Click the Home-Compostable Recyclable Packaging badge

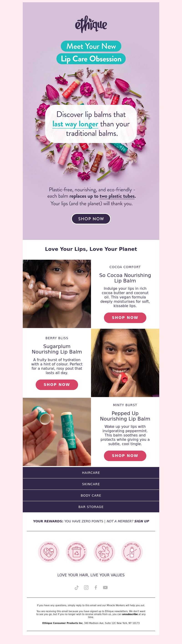point(76,552)
